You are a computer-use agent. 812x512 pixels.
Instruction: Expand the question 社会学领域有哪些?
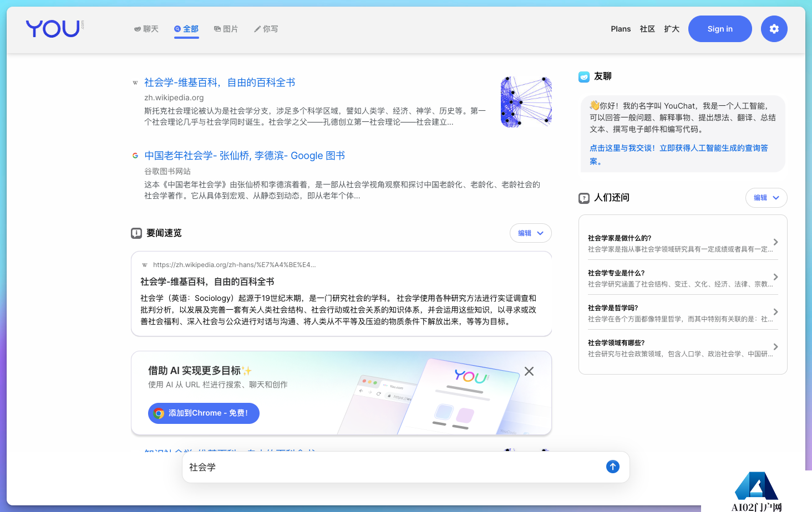775,347
